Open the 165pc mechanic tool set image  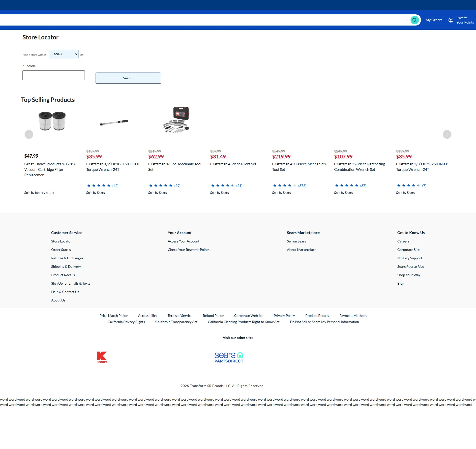tap(176, 120)
